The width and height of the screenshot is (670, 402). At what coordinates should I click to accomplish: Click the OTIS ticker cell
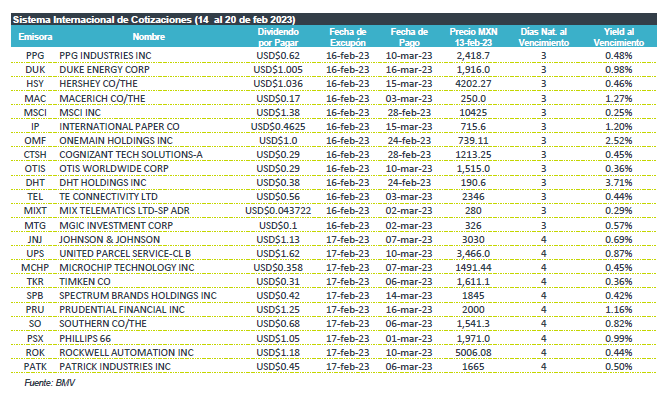(x=35, y=169)
